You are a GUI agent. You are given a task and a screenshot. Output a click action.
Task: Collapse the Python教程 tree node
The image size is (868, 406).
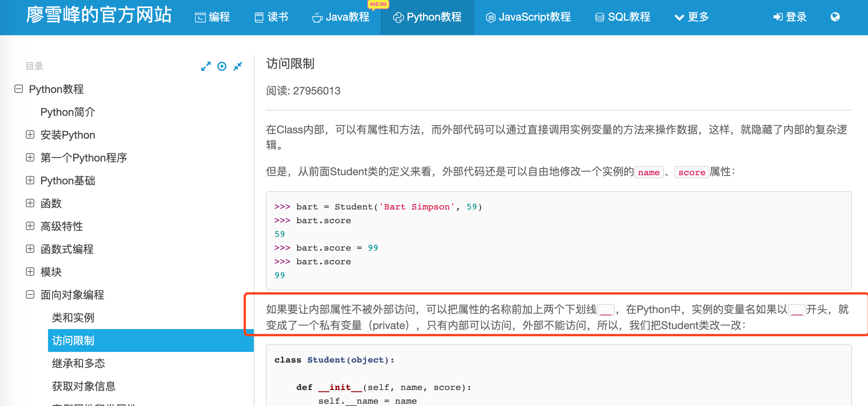19,89
